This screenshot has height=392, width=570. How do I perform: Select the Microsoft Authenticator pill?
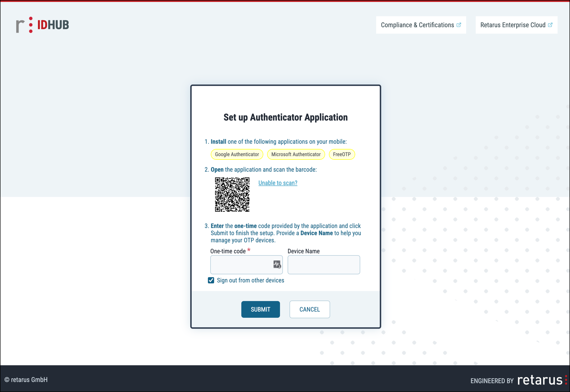pos(296,154)
